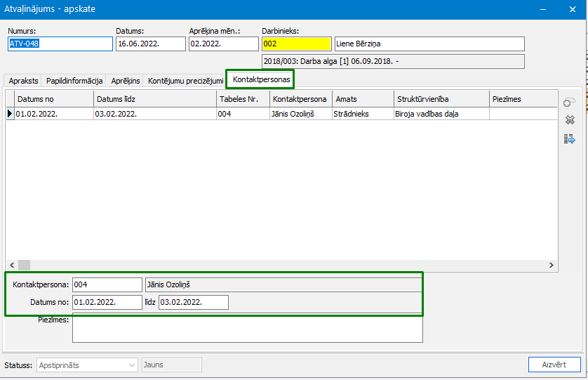Screen dimensions: 588x380
Task: Click the Numurs field with ATV-048
Action: click(x=60, y=44)
